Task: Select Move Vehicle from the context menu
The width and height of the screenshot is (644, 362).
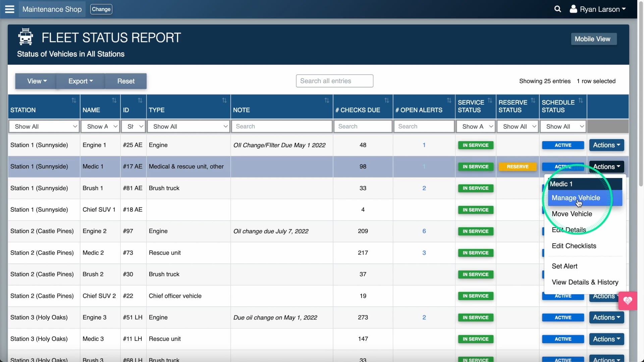Action: tap(573, 214)
